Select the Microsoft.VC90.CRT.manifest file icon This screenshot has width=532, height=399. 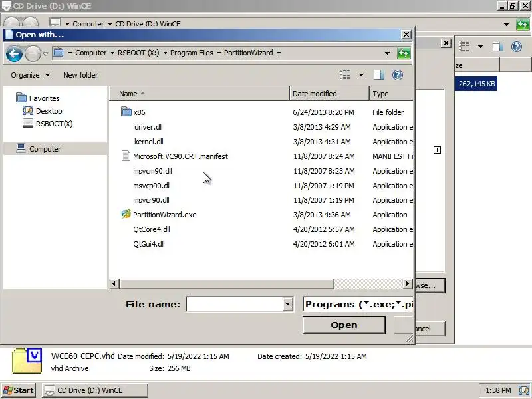coord(126,156)
